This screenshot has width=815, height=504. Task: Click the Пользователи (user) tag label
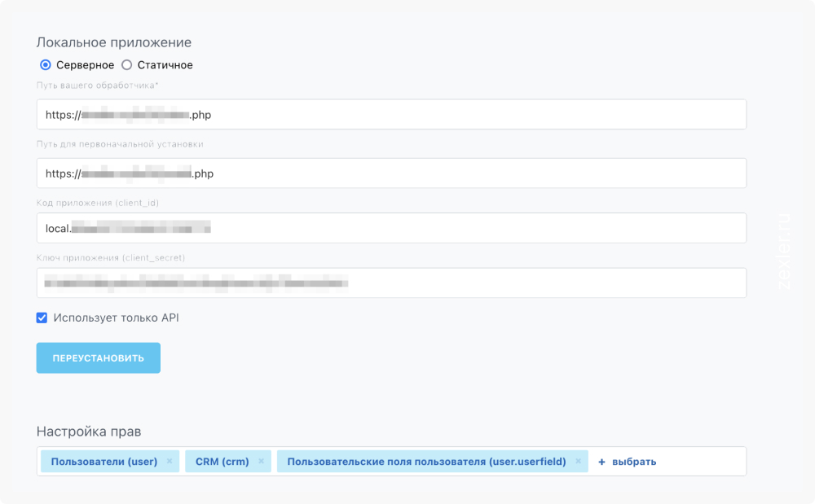pos(104,462)
